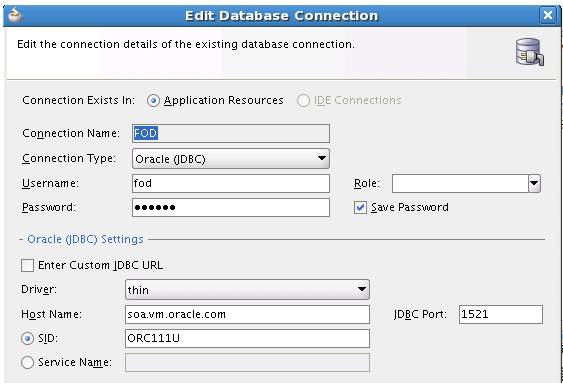
Task: Focus the Password field
Action: 231,208
